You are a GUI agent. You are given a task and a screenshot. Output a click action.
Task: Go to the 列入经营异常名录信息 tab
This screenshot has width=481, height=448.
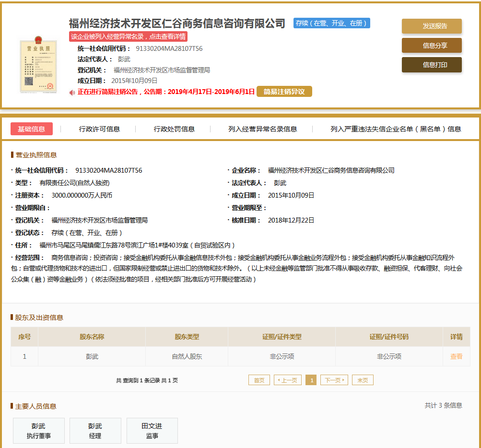pos(263,129)
